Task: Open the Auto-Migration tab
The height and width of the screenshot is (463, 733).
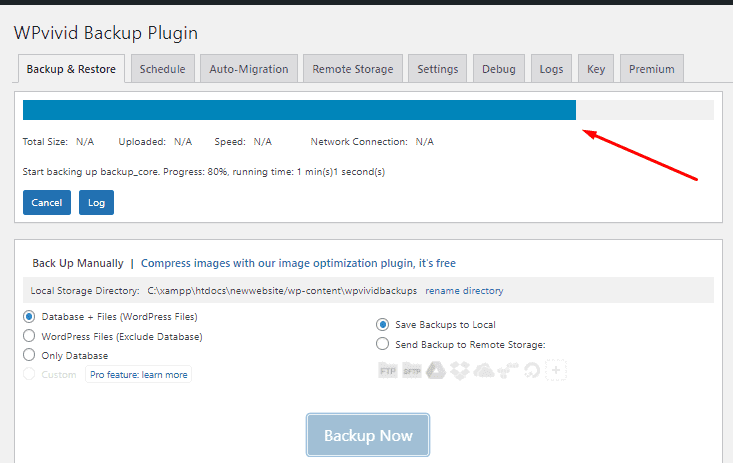Action: pyautogui.click(x=249, y=69)
